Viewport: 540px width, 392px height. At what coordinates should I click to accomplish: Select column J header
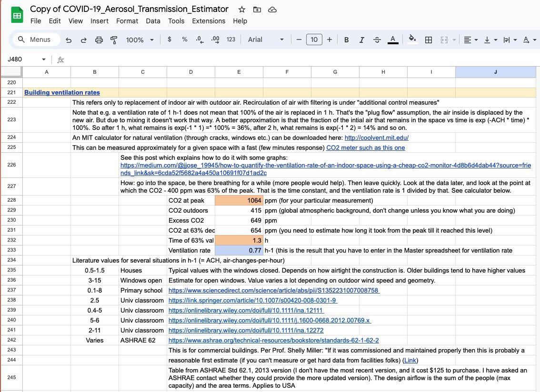pos(495,72)
